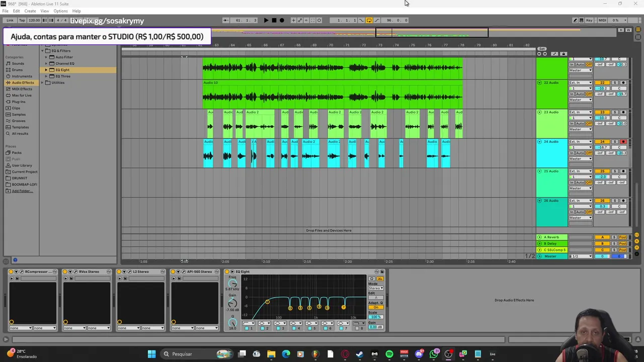Expand the EQ Three tree item
This screenshot has height=362, width=644.
click(46, 76)
